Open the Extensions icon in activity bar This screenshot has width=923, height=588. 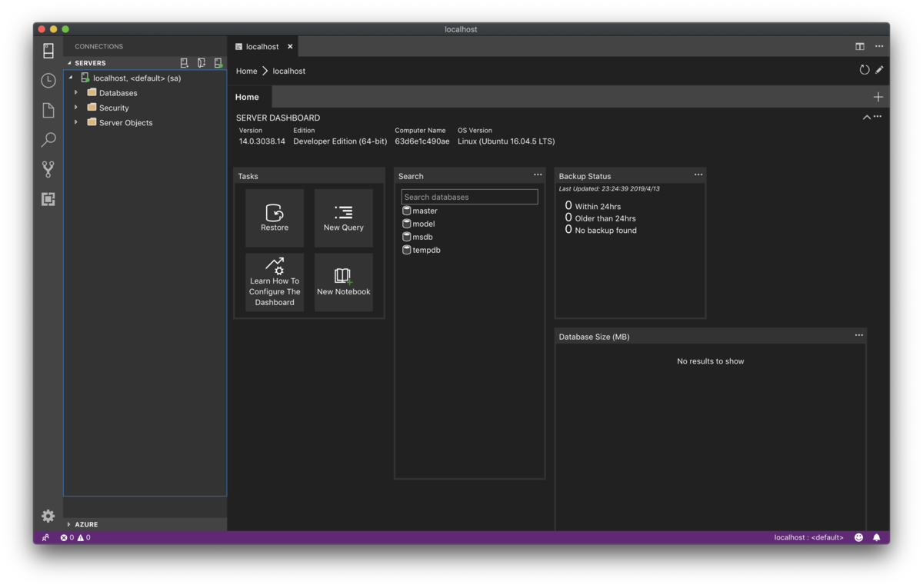(48, 199)
